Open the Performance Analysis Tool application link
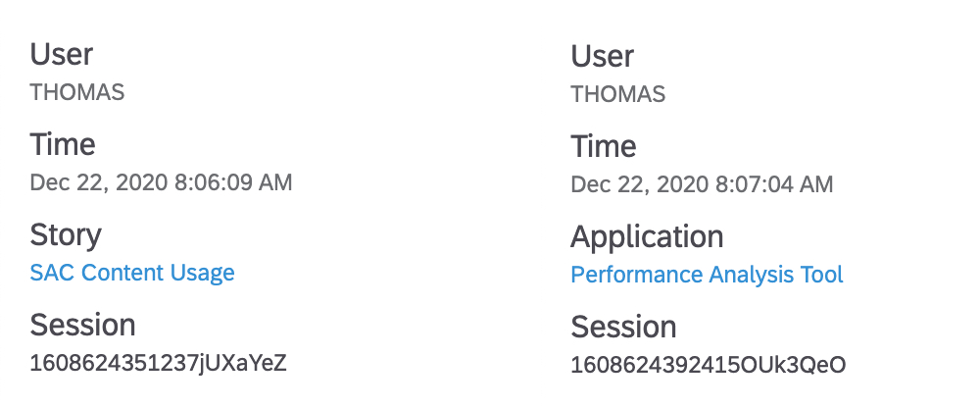 click(707, 274)
